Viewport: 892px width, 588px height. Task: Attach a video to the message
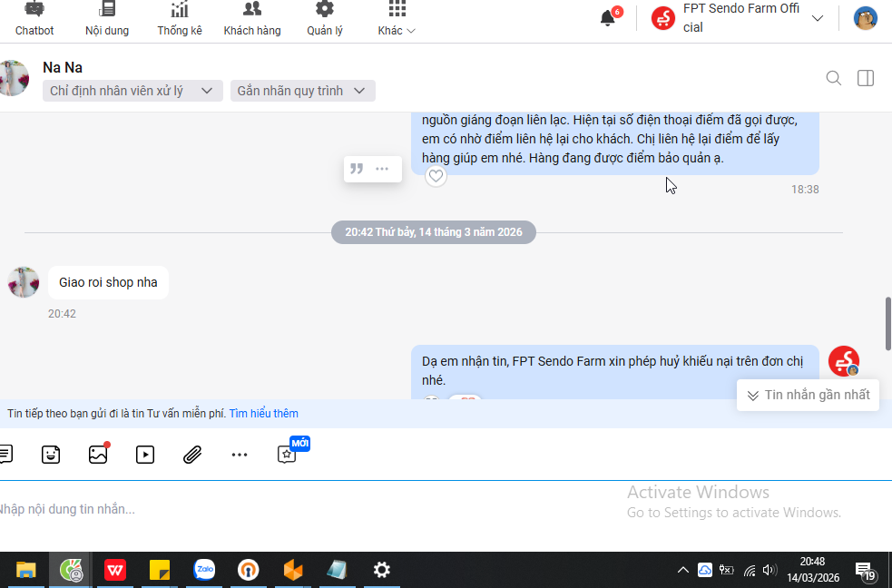click(145, 455)
